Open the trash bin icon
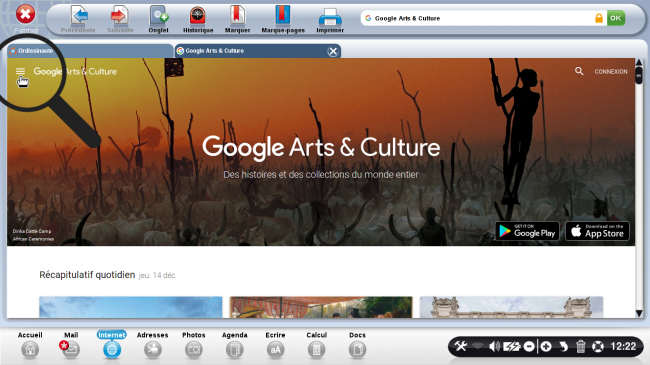Image resolution: width=650 pixels, height=365 pixels. [x=580, y=346]
